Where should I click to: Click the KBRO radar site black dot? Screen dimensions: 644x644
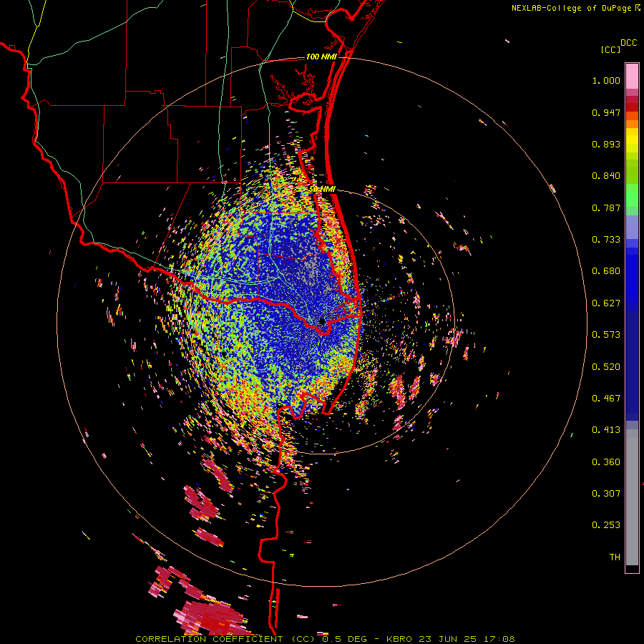pyautogui.click(x=322, y=321)
